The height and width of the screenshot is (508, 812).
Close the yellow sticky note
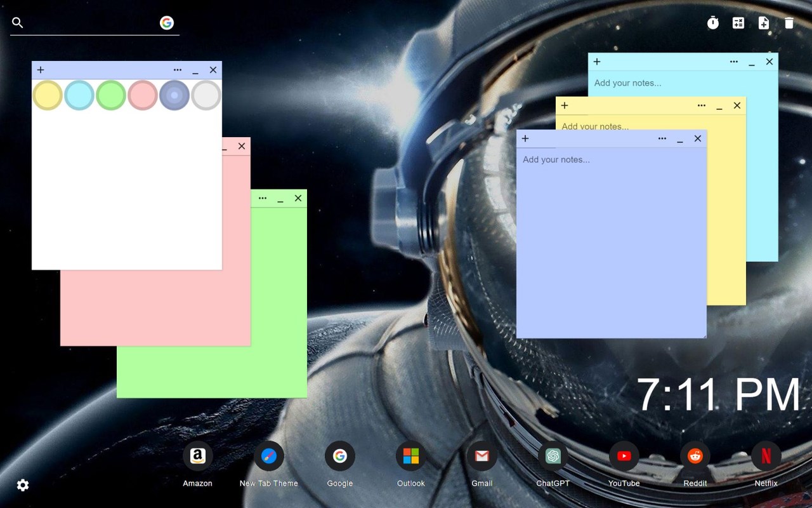737,105
